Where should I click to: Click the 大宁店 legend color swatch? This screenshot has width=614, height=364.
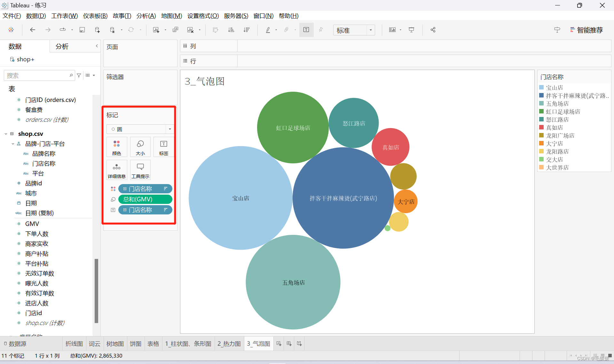(x=541, y=143)
